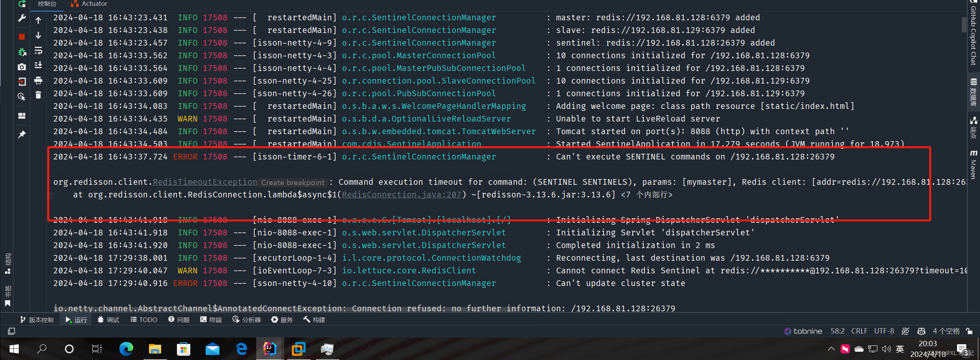Click the crossed-eye status bar icon
The width and height of the screenshot is (980, 360).
[x=905, y=331]
